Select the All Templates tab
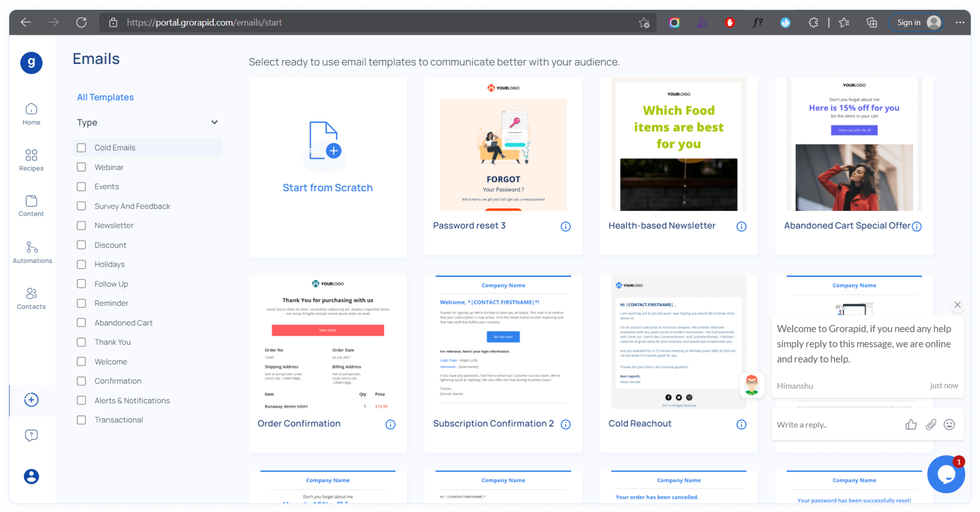980x512 pixels. click(105, 97)
